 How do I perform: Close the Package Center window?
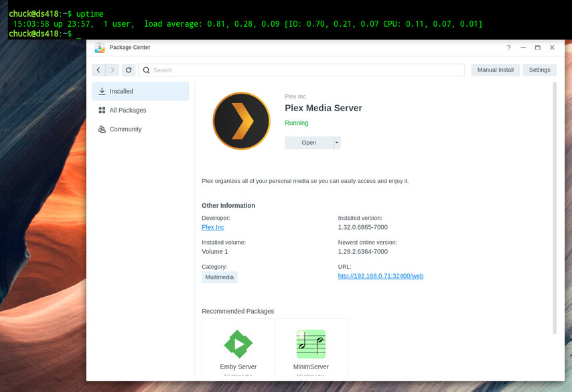(552, 48)
